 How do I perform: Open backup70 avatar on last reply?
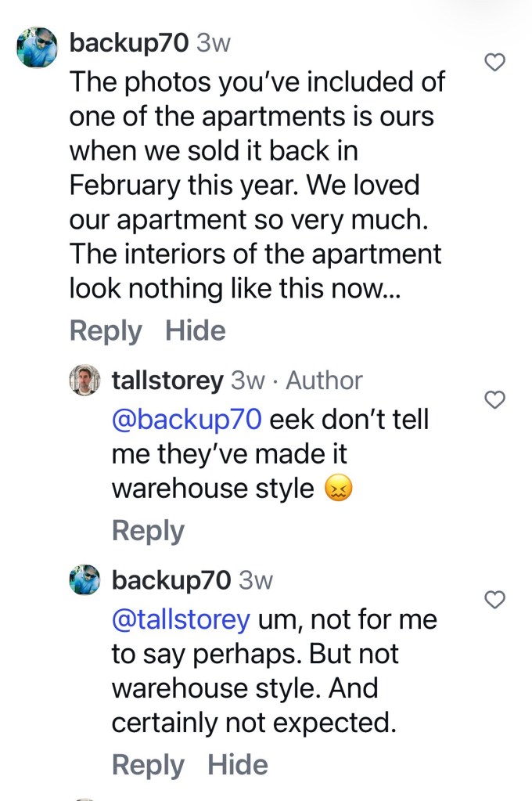[x=84, y=580]
